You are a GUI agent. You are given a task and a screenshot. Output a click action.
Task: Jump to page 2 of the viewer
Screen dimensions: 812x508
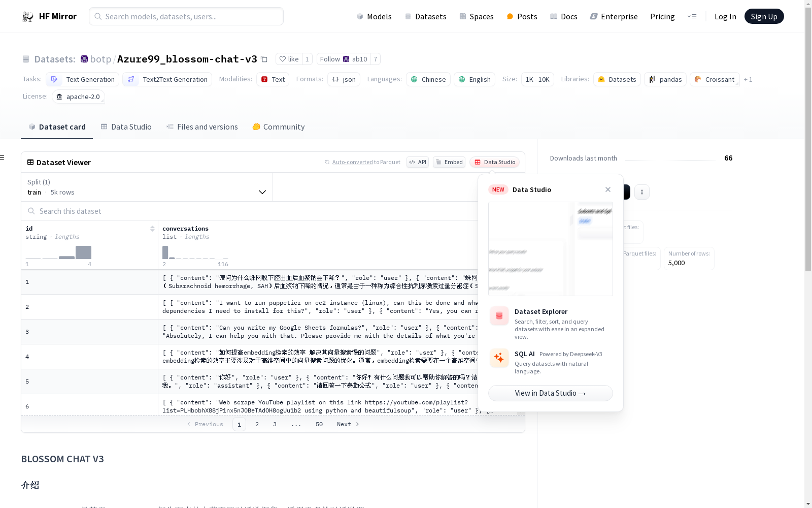(257, 424)
